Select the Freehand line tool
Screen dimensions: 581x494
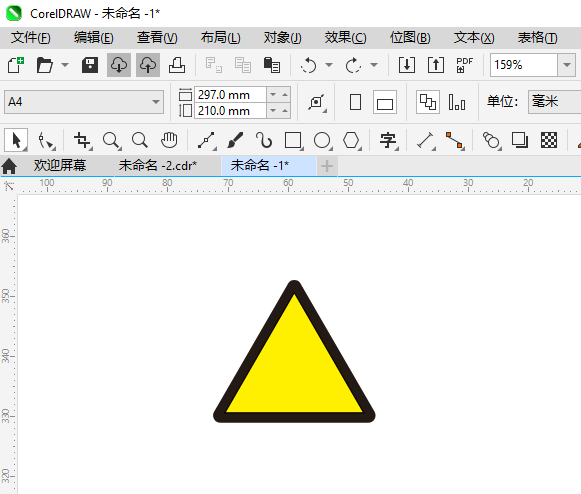point(206,141)
